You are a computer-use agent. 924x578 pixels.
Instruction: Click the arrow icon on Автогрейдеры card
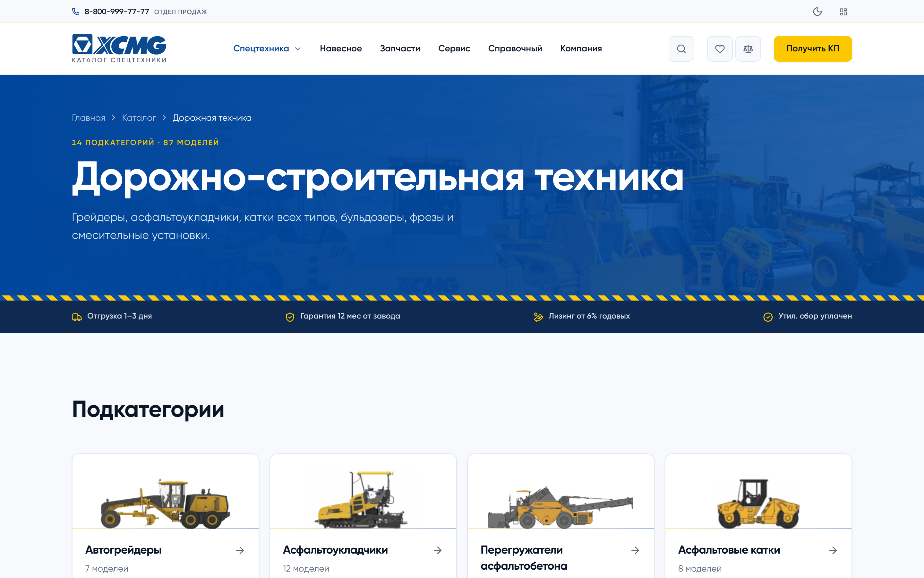pos(240,550)
